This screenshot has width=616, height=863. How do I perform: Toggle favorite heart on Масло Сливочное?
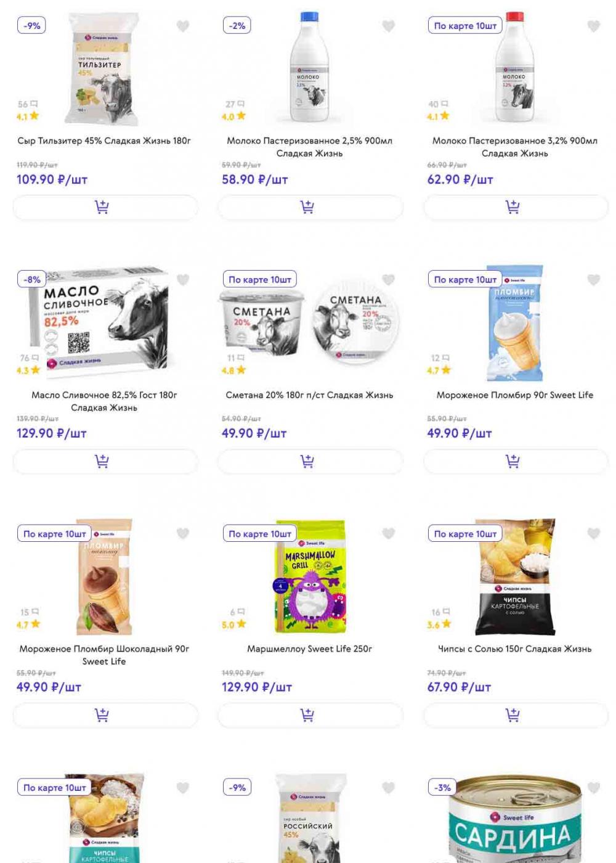click(x=183, y=280)
